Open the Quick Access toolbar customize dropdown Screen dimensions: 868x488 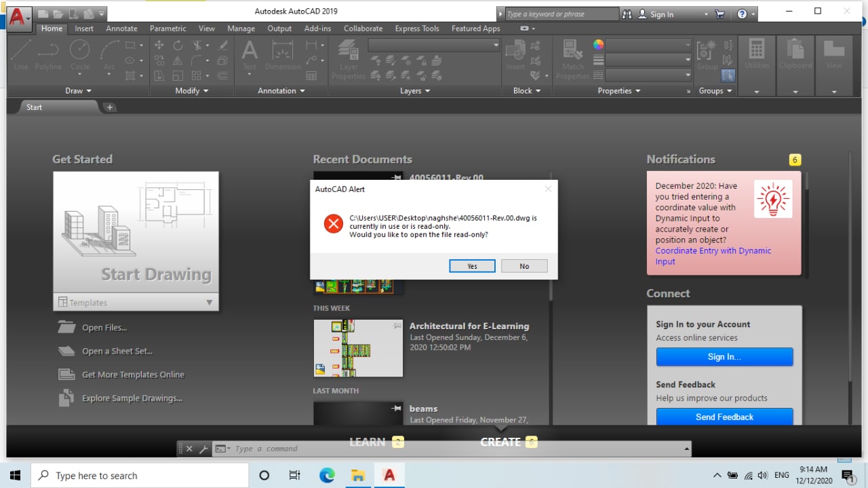(x=102, y=14)
